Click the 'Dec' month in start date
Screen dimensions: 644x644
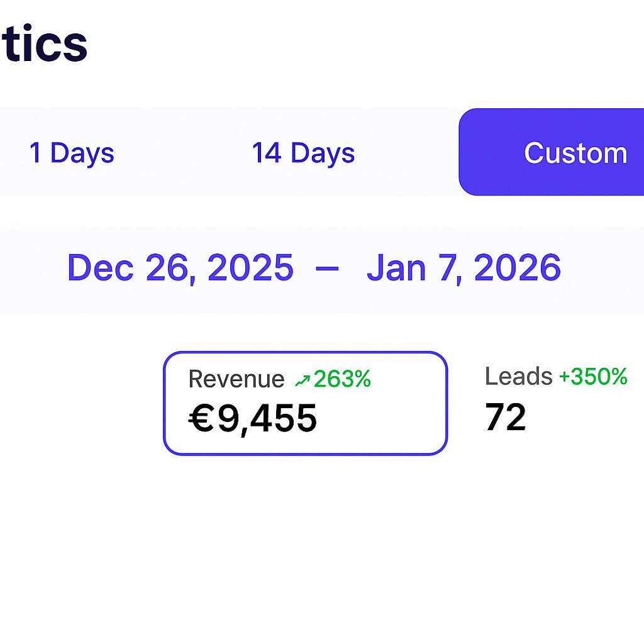click(x=100, y=268)
